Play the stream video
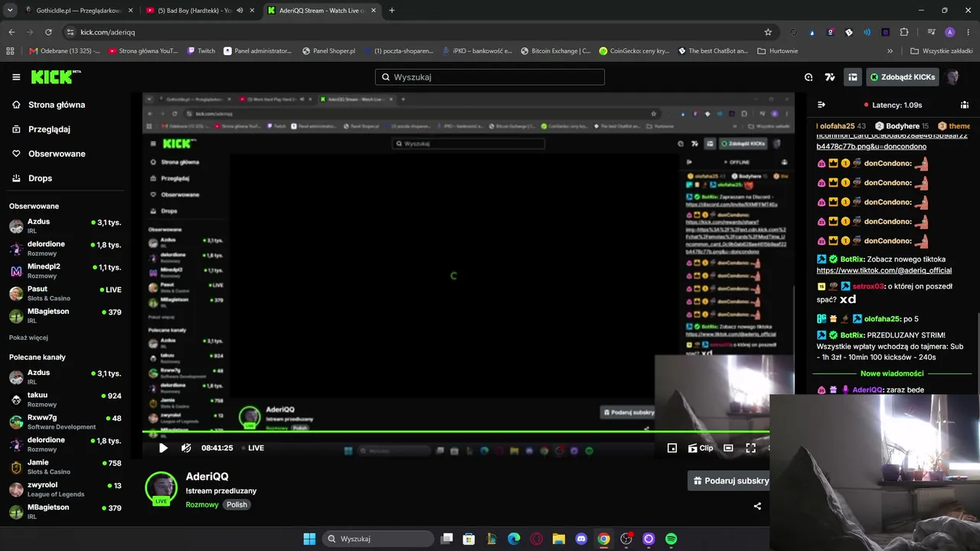The width and height of the screenshot is (980, 551). 163,448
